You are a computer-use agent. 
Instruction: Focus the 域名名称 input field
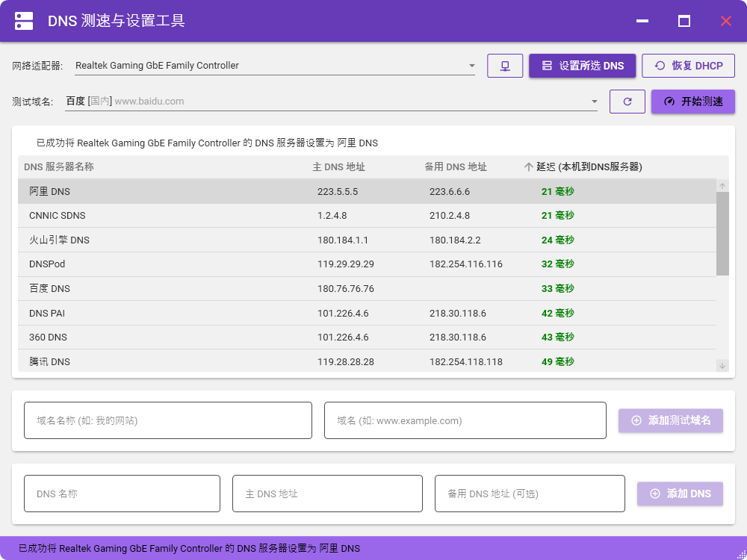click(x=168, y=420)
